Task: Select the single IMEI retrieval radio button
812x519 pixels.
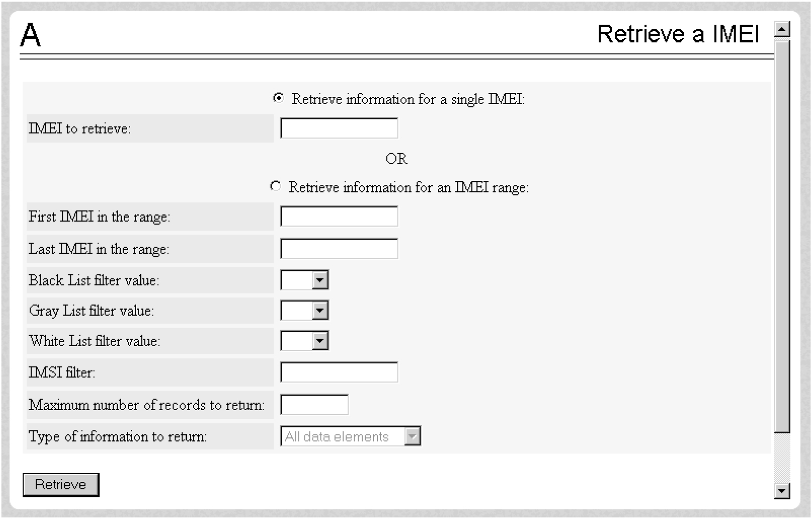Action: pyautogui.click(x=278, y=98)
